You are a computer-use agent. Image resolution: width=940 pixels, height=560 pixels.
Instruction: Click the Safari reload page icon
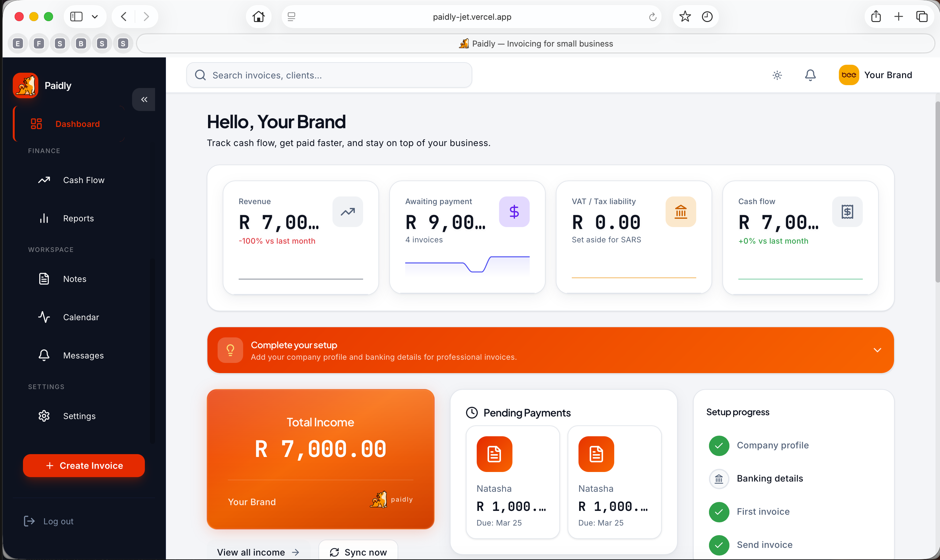tap(653, 17)
